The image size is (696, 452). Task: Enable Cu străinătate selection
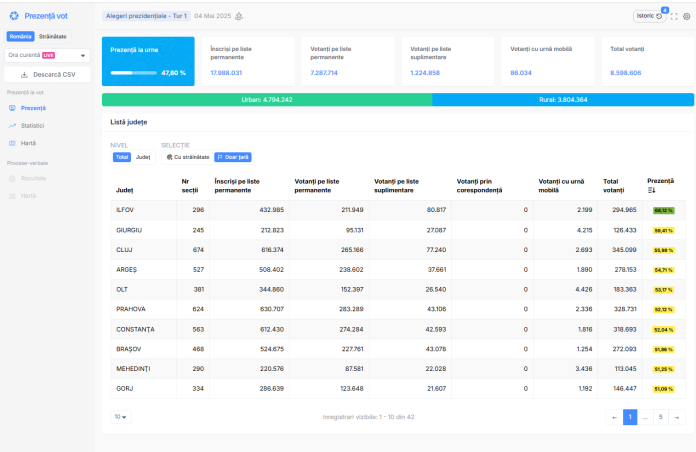point(187,157)
